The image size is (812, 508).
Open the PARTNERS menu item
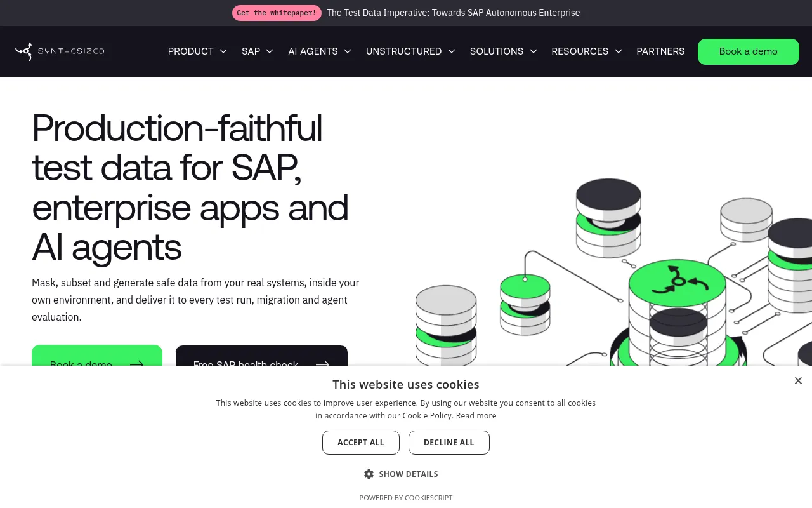tap(660, 51)
